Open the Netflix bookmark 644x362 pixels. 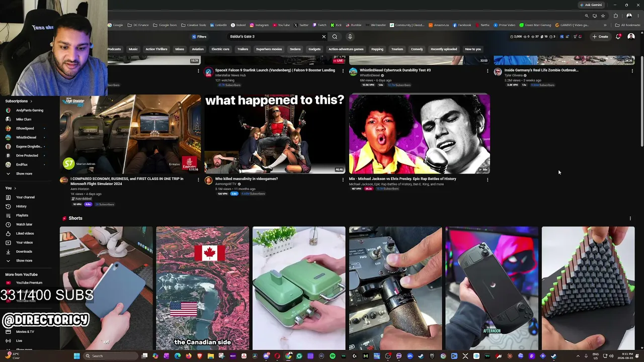pyautogui.click(x=482, y=25)
